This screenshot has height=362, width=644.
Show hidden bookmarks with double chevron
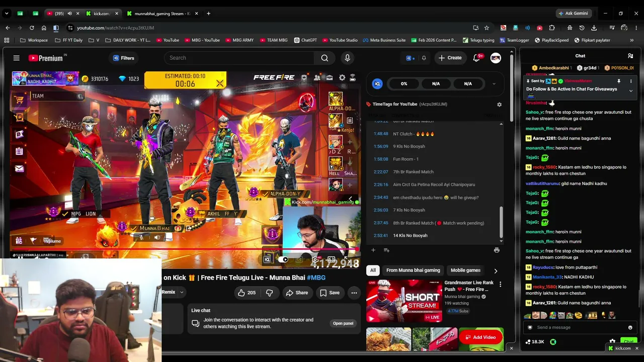pyautogui.click(x=631, y=40)
